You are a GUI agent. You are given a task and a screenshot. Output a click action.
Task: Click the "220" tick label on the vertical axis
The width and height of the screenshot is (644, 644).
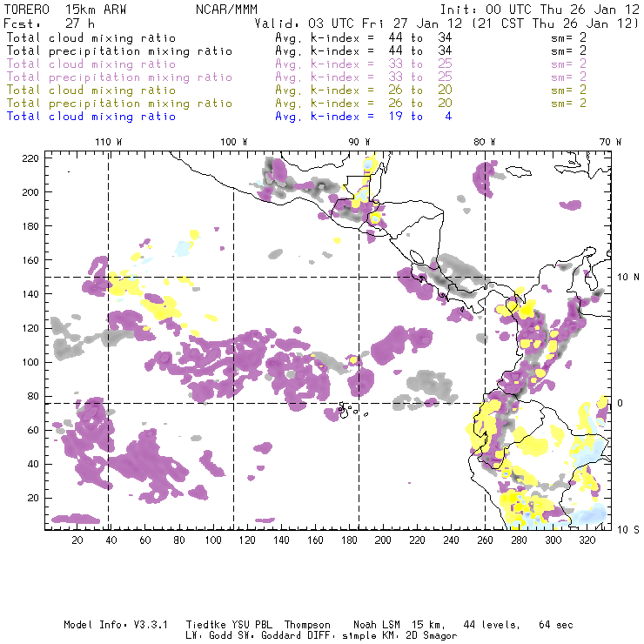(30, 158)
